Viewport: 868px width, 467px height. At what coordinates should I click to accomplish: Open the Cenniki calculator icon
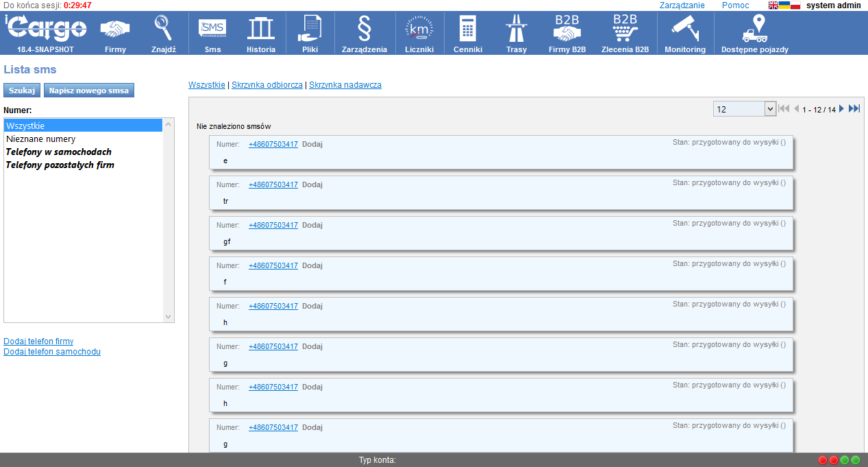(x=468, y=29)
